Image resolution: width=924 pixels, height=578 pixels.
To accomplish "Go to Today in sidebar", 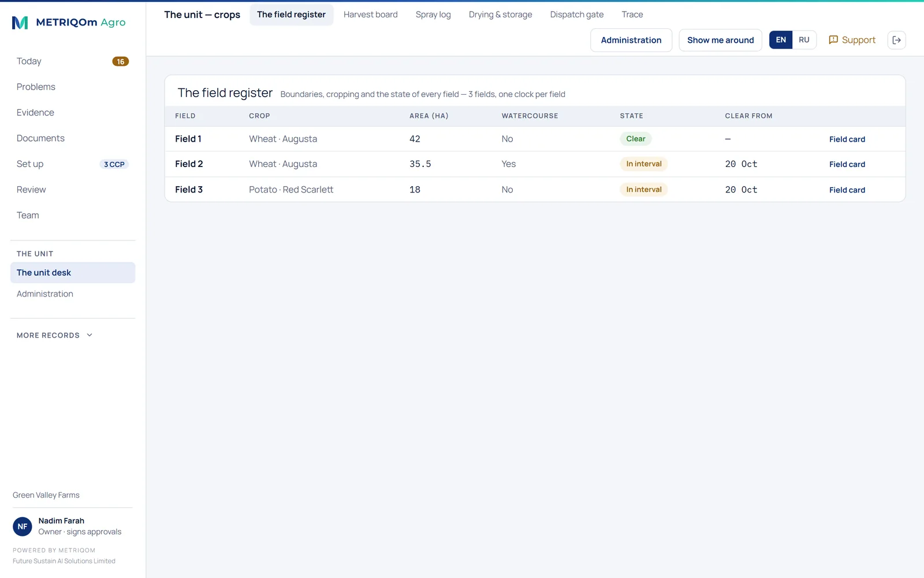I will coord(73,61).
